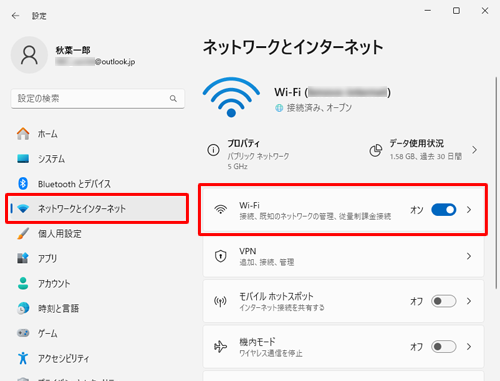
Task: Click the アクセシビリティ figure icon
Action: click(23, 358)
